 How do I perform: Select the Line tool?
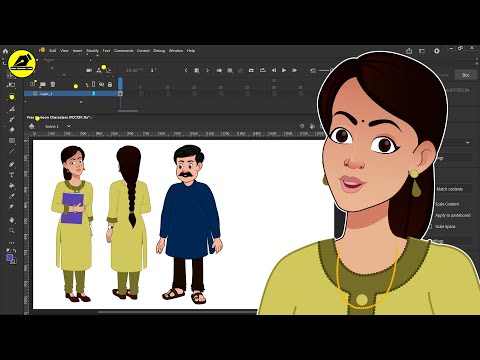click(12, 152)
